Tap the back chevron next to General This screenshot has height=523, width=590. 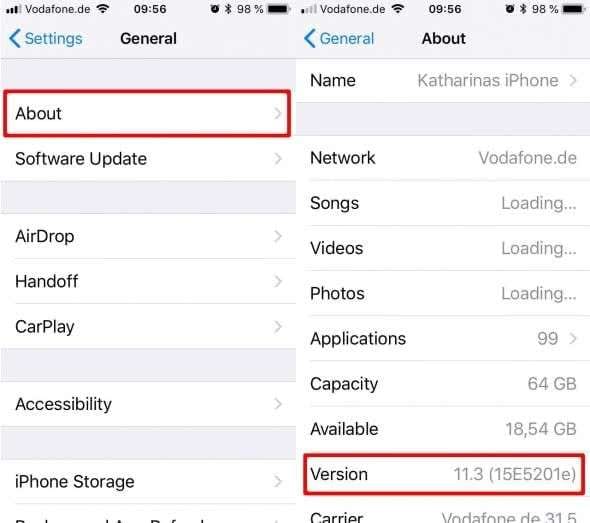click(310, 38)
